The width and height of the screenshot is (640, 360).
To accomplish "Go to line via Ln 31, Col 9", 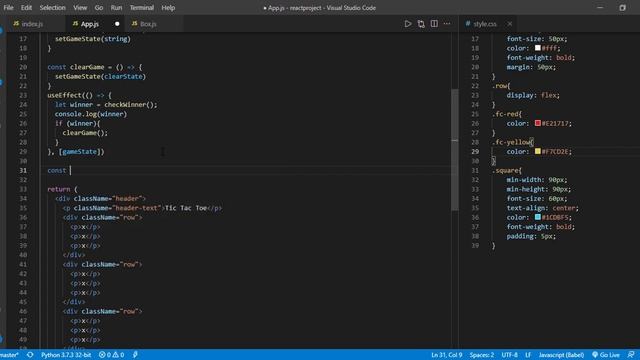I will (x=447, y=355).
